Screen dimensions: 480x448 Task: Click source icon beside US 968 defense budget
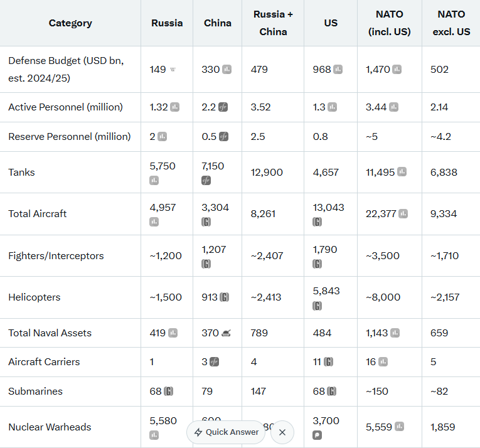point(338,70)
